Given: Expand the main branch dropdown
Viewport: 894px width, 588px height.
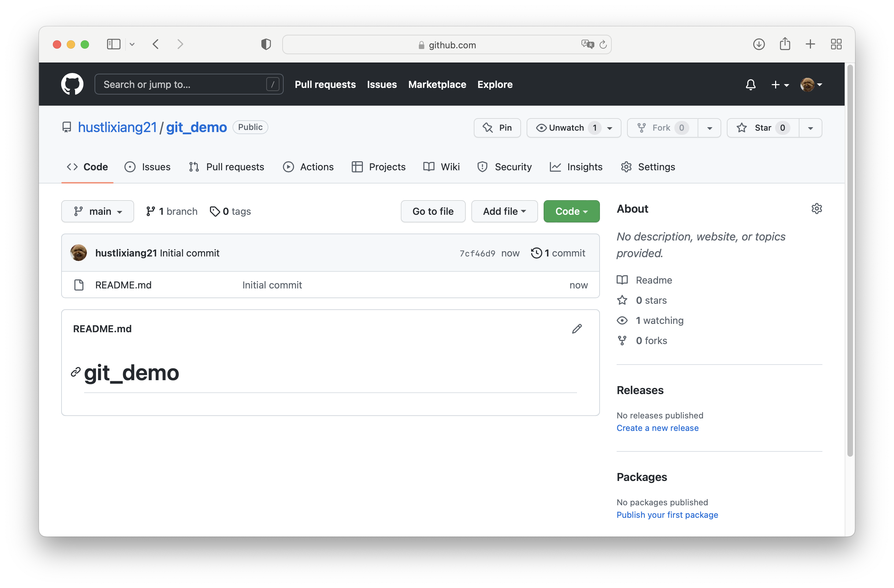Looking at the screenshot, I should click(98, 211).
